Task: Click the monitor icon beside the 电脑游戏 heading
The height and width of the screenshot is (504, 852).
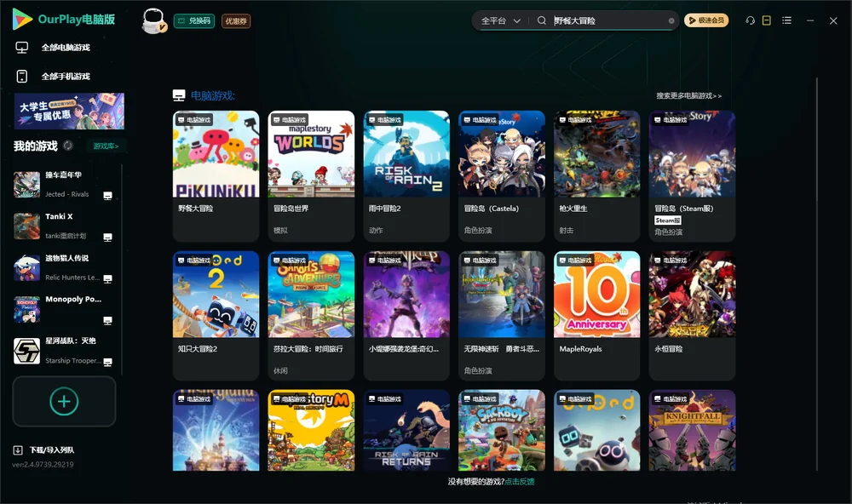Action: coord(179,95)
